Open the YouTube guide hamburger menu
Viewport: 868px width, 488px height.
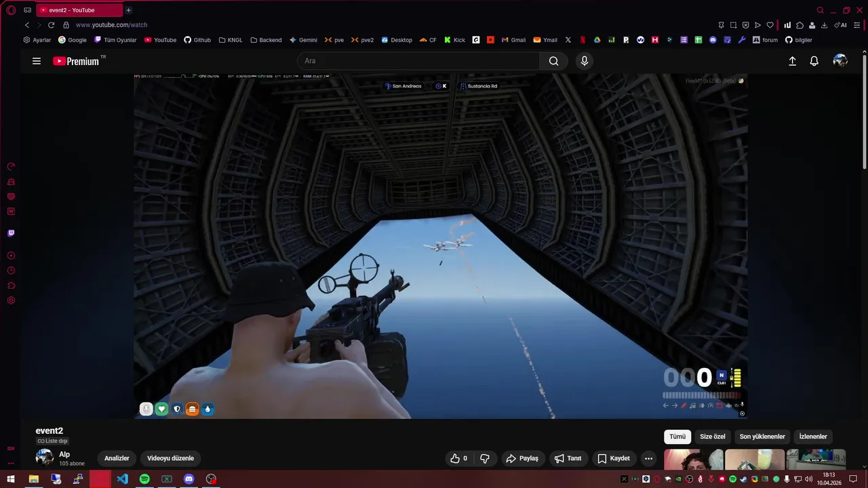point(37,61)
